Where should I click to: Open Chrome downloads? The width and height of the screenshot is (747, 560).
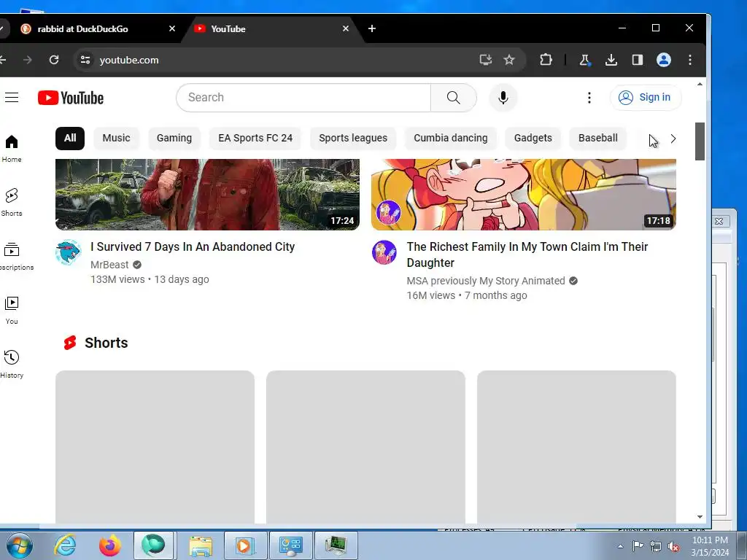611,60
